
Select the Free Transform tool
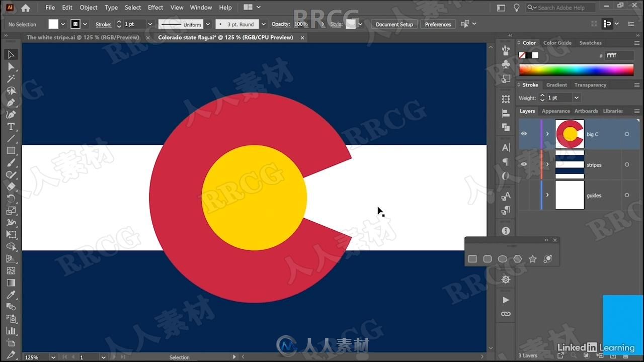[11, 235]
